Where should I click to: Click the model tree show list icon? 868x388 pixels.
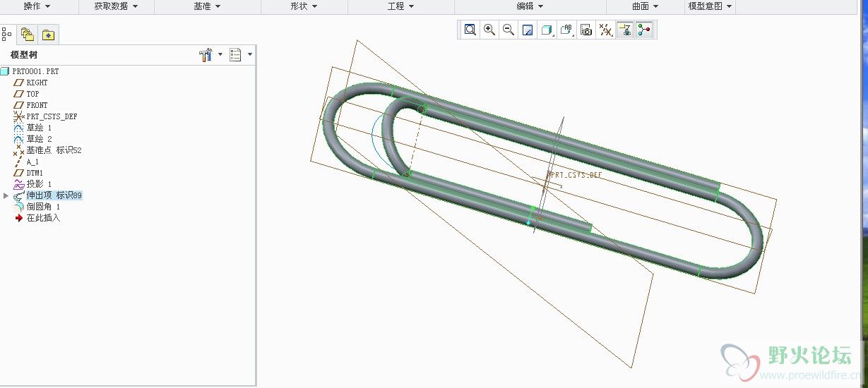pyautogui.click(x=236, y=55)
